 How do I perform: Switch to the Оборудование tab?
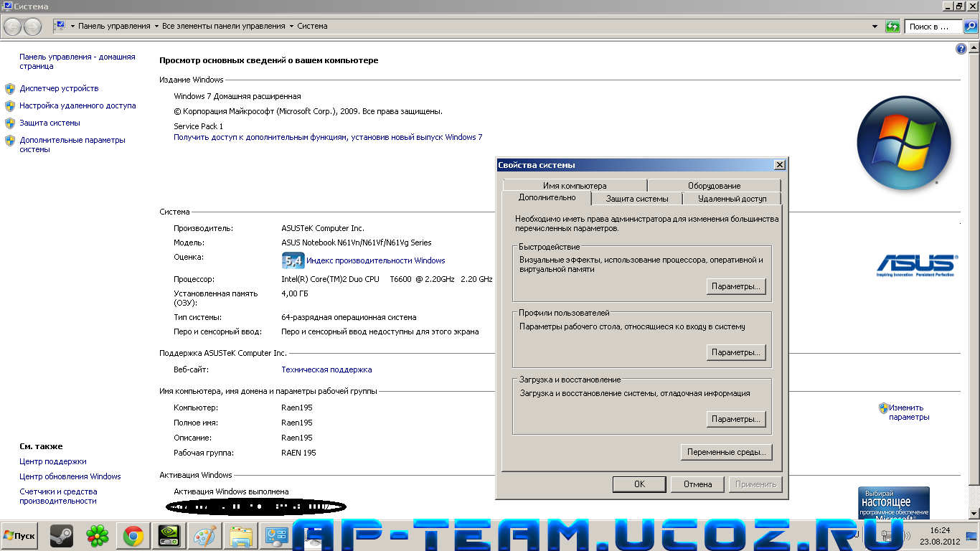tap(714, 186)
